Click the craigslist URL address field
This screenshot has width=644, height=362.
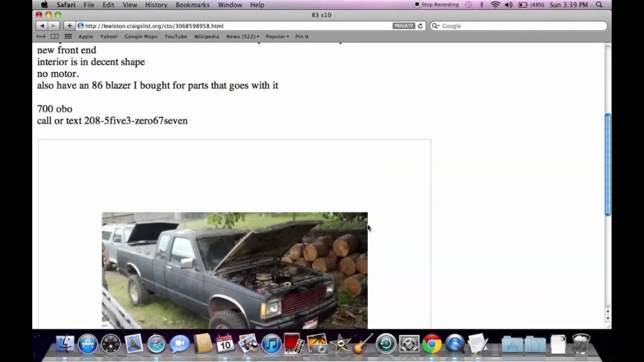(x=234, y=26)
